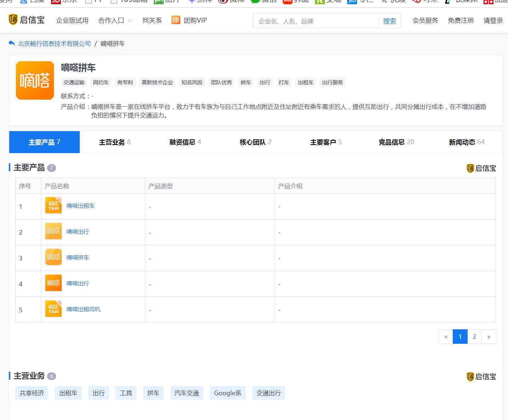Click 免费注册 link
The width and height of the screenshot is (508, 420).
[461, 21]
